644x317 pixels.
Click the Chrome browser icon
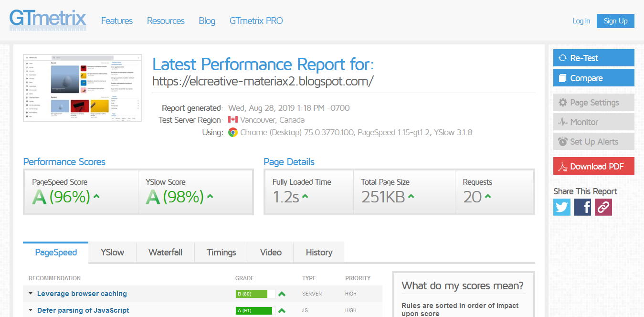(233, 132)
